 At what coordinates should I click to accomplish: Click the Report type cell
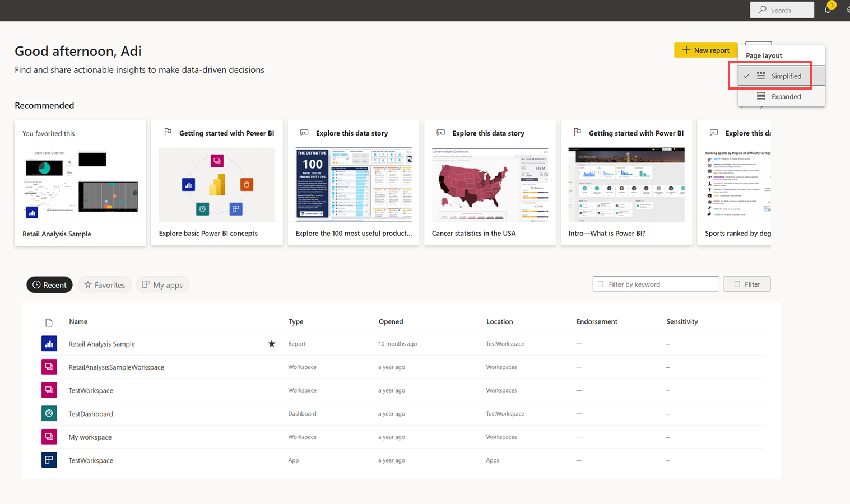297,344
